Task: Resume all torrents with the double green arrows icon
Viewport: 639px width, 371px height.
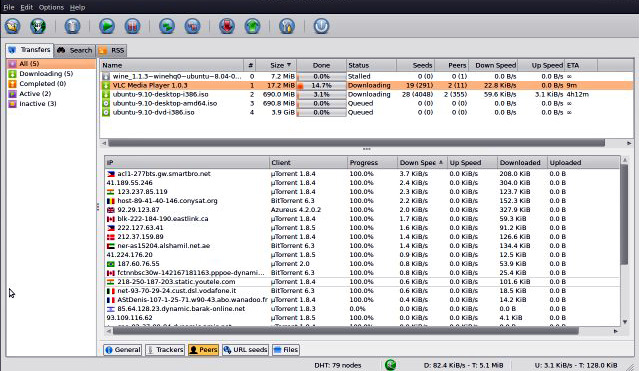Action: [x=167, y=26]
